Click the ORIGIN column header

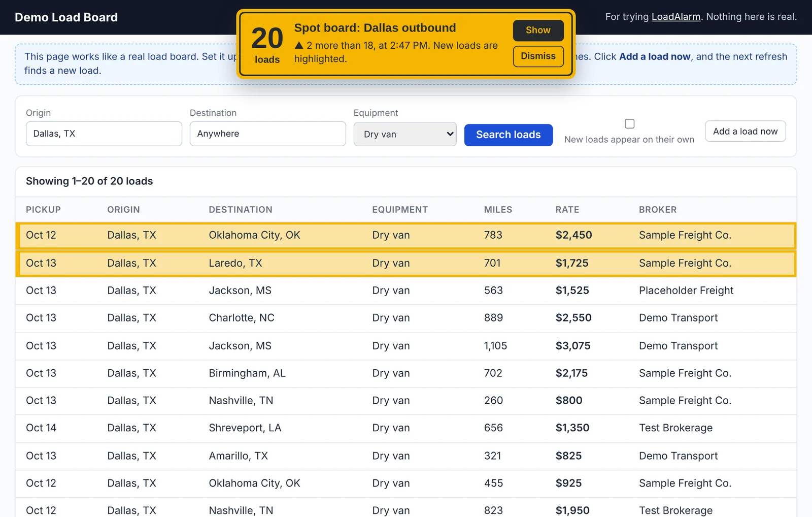123,210
